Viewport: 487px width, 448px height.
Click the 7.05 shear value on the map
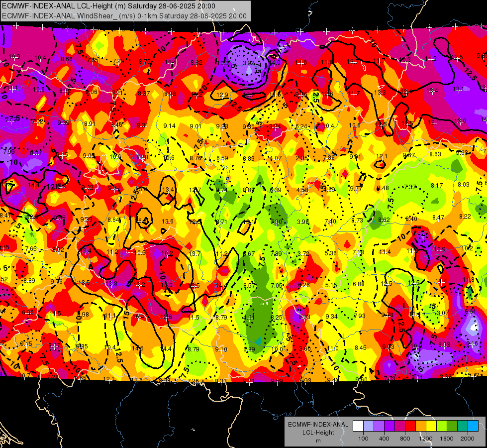click(x=277, y=285)
